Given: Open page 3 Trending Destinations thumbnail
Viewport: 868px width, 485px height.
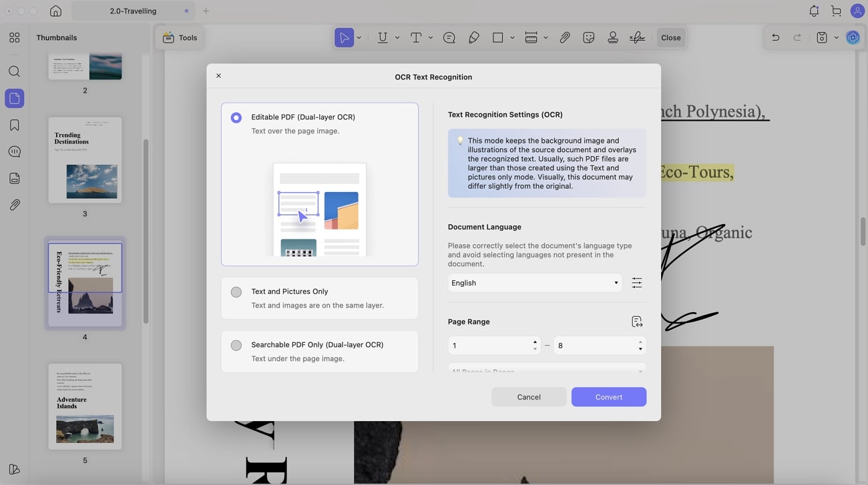Looking at the screenshot, I should click(85, 160).
